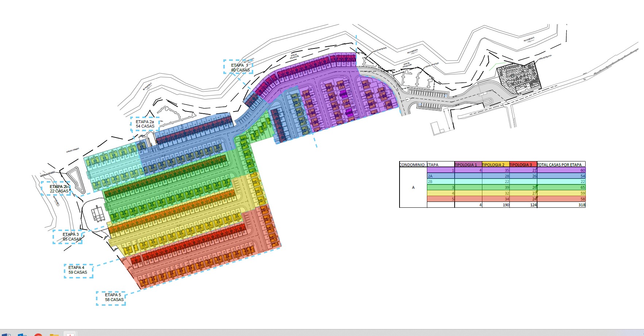This screenshot has width=644, height=336.
Task: Click the CONDOMINIO column header
Action: [x=413, y=165]
